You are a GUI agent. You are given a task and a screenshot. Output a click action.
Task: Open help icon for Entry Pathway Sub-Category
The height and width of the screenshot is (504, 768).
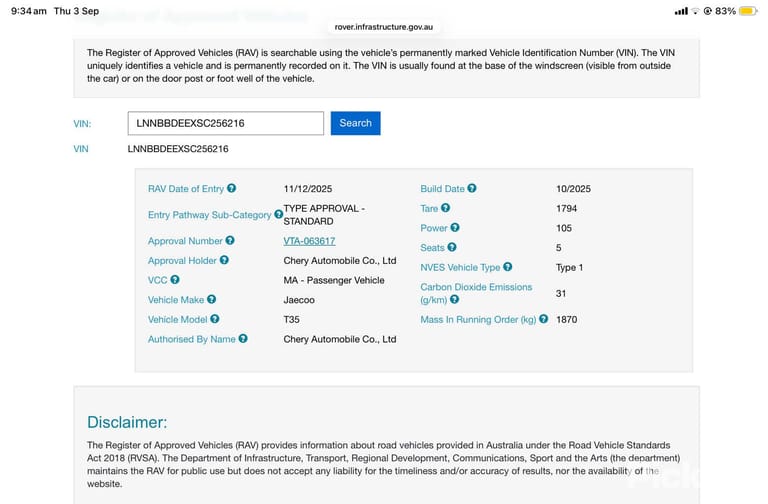pos(278,214)
